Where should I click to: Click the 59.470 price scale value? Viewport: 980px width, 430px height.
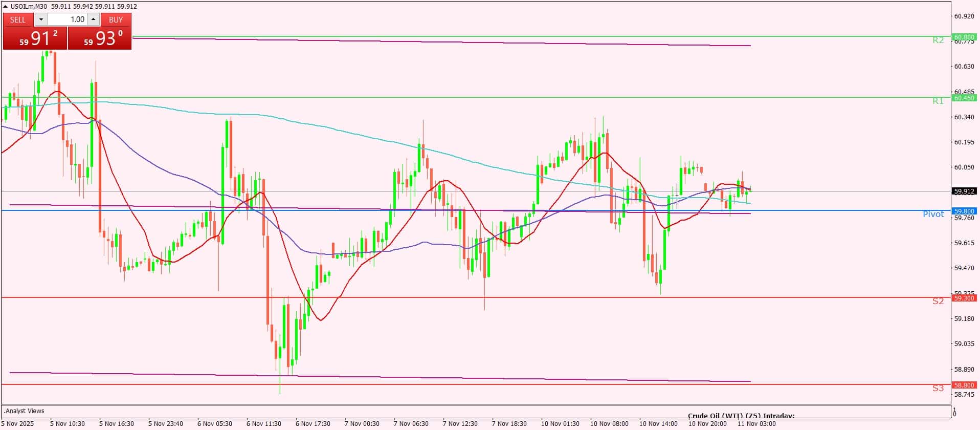pos(964,268)
